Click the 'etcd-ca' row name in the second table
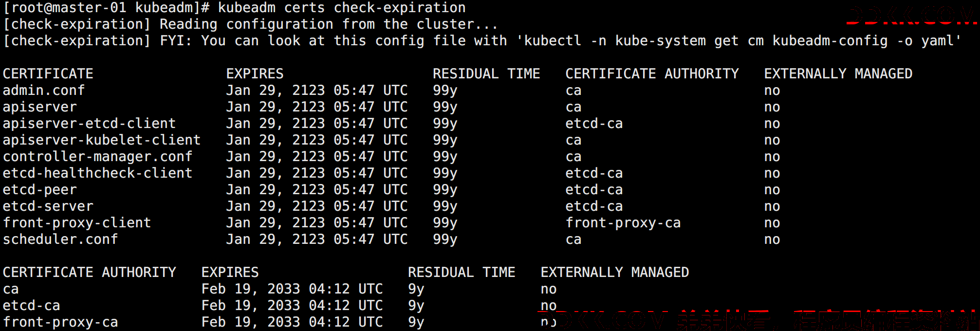Image resolution: width=980 pixels, height=331 pixels. click(32, 306)
